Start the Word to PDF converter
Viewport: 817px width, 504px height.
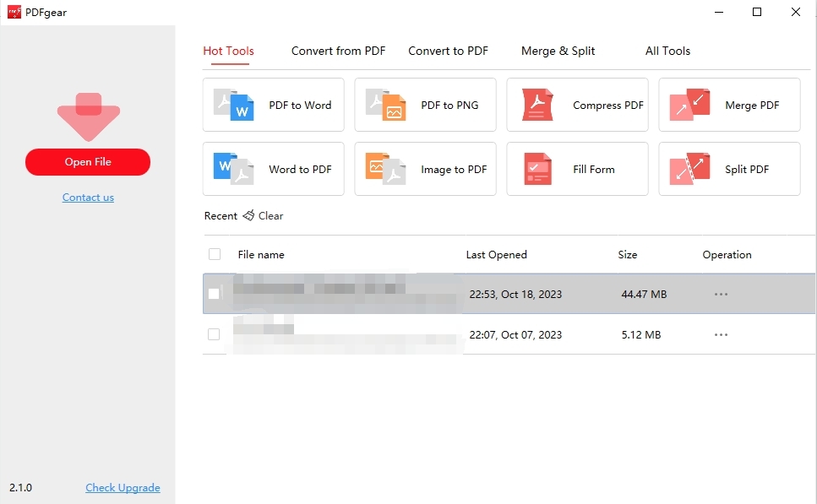[272, 169]
